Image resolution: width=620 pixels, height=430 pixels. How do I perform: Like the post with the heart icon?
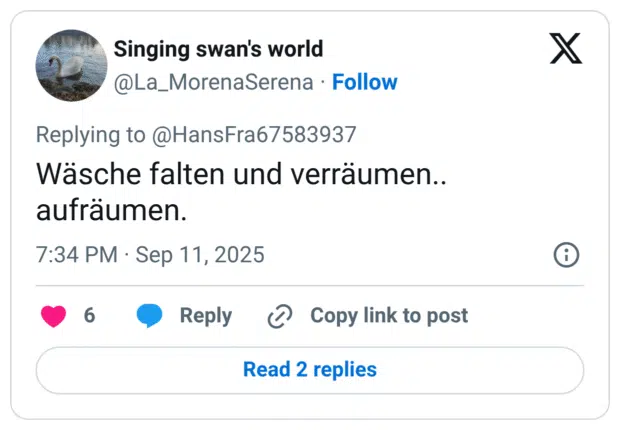[x=53, y=316]
